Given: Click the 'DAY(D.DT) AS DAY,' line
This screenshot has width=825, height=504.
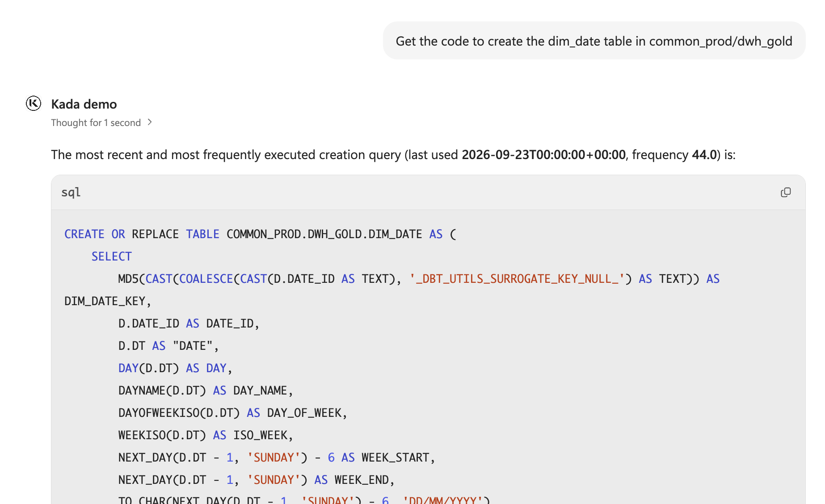Looking at the screenshot, I should click(175, 368).
